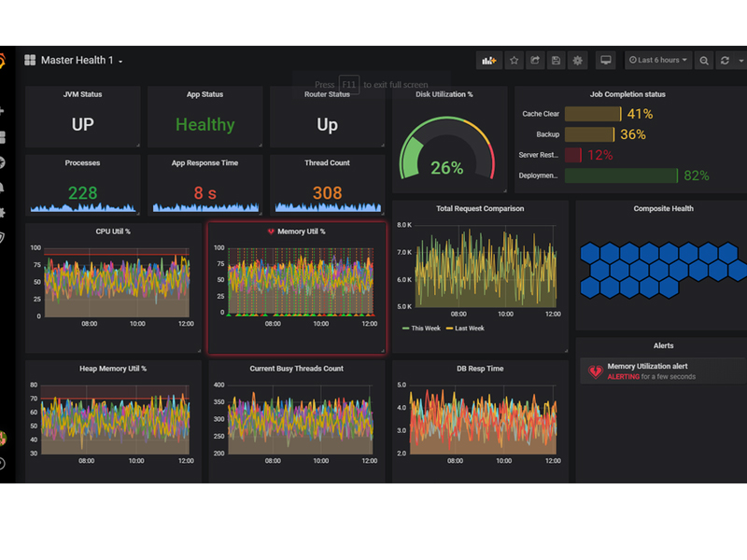
Task: Refresh the dashboard with refresh icon
Action: pos(725,61)
